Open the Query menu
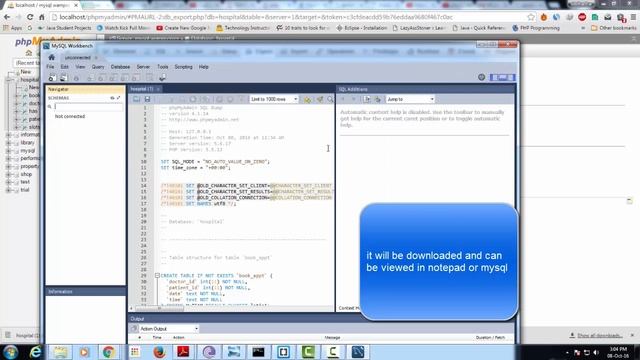 pos(98,67)
